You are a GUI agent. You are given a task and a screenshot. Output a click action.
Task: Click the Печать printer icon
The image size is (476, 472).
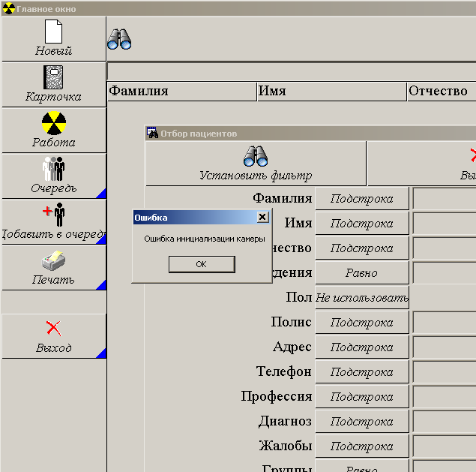(53, 262)
